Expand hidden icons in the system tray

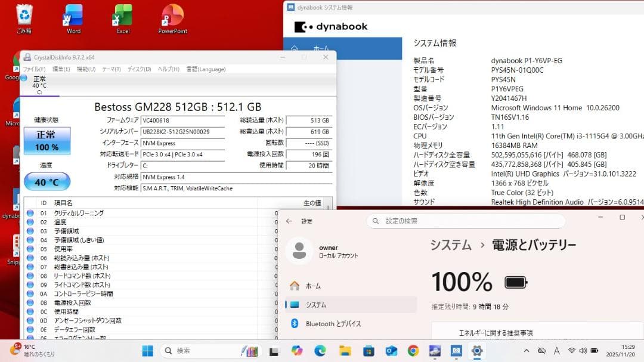[x=527, y=351]
